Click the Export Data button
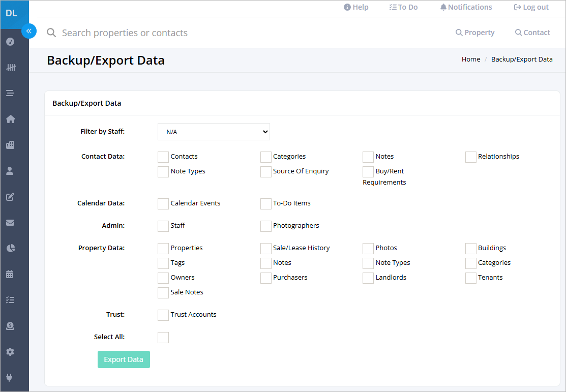The width and height of the screenshot is (566, 392). click(x=124, y=359)
